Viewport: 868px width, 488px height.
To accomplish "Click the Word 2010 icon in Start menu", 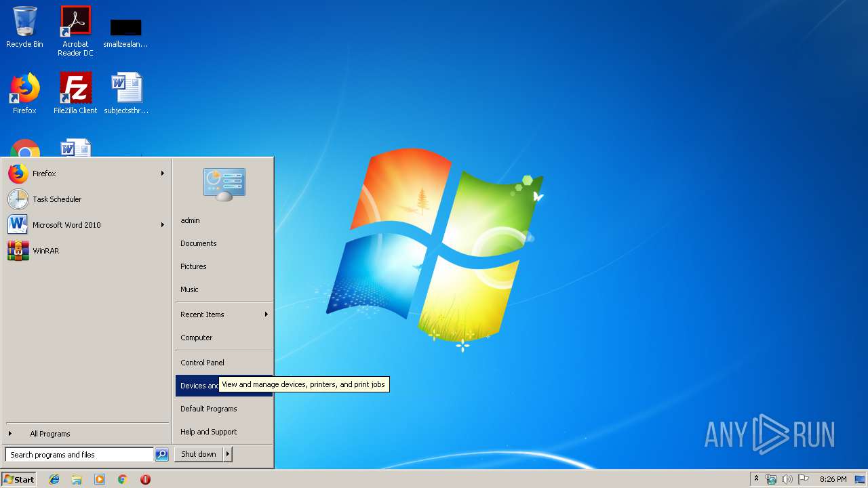I will pos(18,225).
